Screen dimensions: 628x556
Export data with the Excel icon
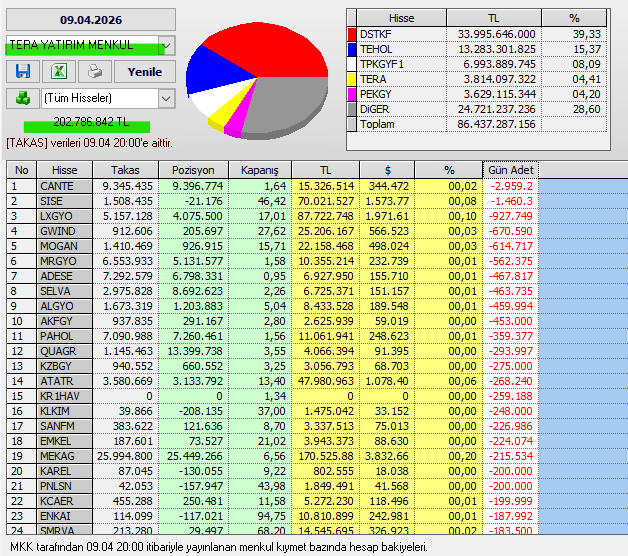(59, 72)
